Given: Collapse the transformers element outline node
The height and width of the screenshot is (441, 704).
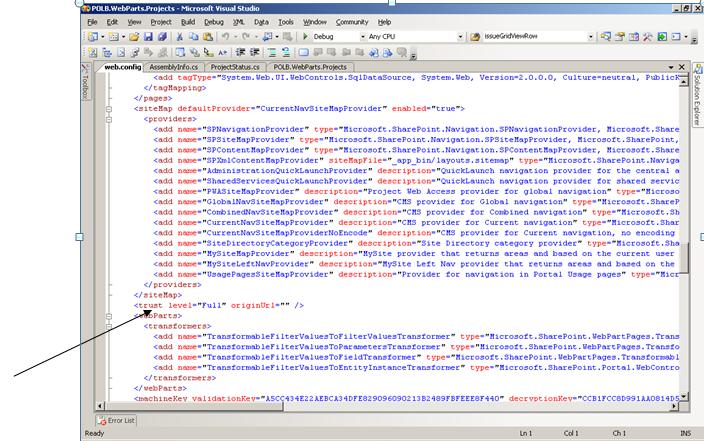Looking at the screenshot, I should pyautogui.click(x=109, y=326).
